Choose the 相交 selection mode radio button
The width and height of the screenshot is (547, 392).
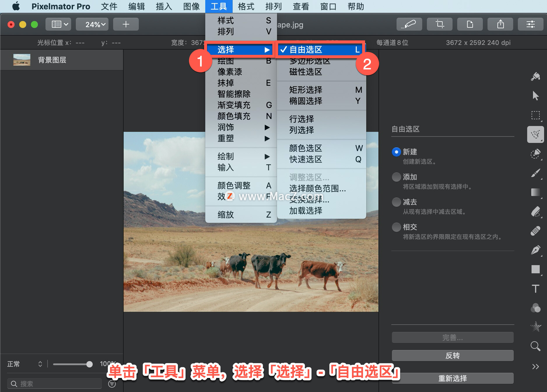pyautogui.click(x=396, y=227)
